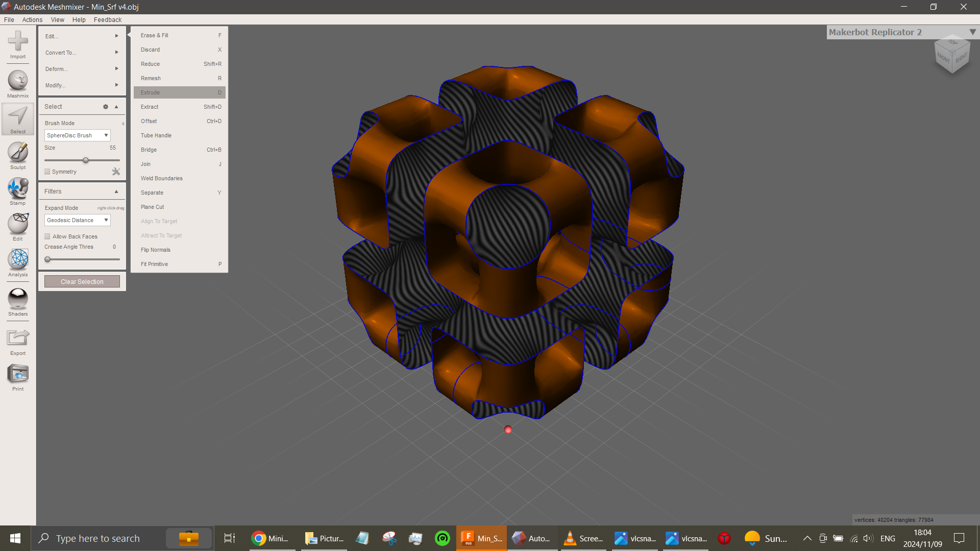This screenshot has height=551, width=980.
Task: Click the Clear Selection button
Action: click(x=82, y=282)
